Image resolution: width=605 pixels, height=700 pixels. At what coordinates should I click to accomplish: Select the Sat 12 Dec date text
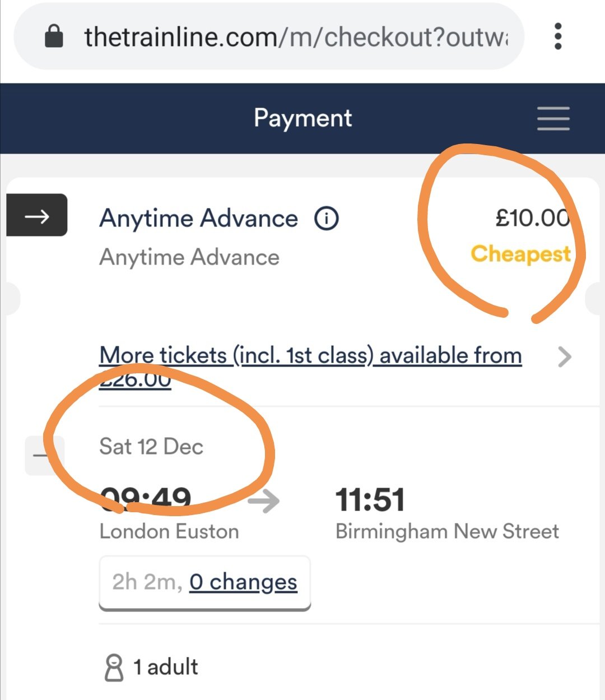click(151, 447)
